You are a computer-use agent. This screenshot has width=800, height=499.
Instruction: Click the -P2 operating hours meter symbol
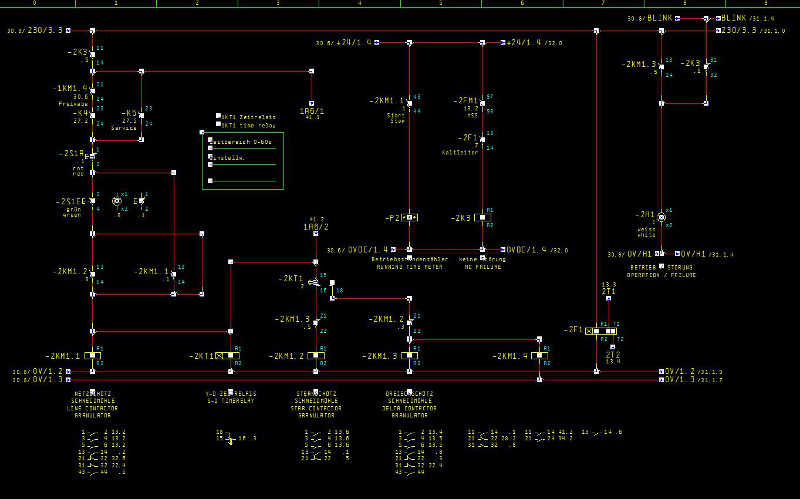point(409,217)
